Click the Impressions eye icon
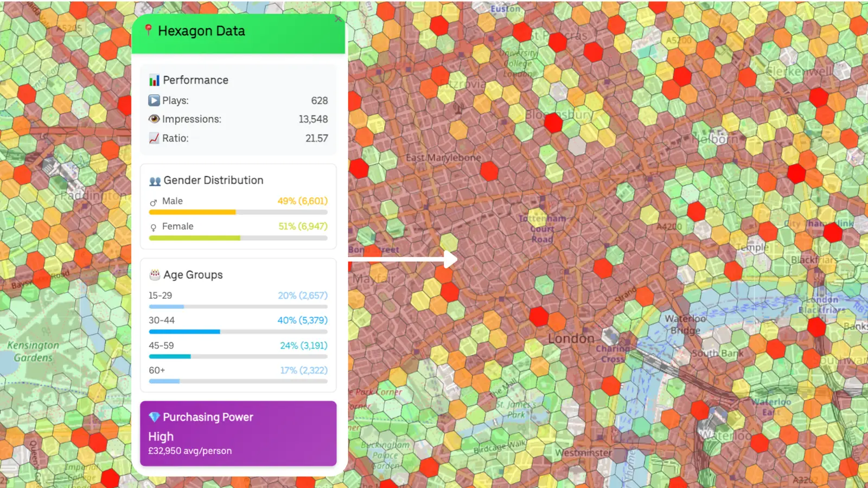This screenshot has height=488, width=868. (154, 119)
